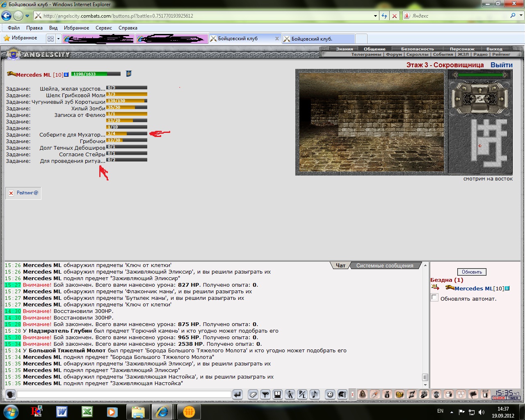Switch the clock to CLOCK mode
Screen dimensions: 525x420
pos(499,398)
